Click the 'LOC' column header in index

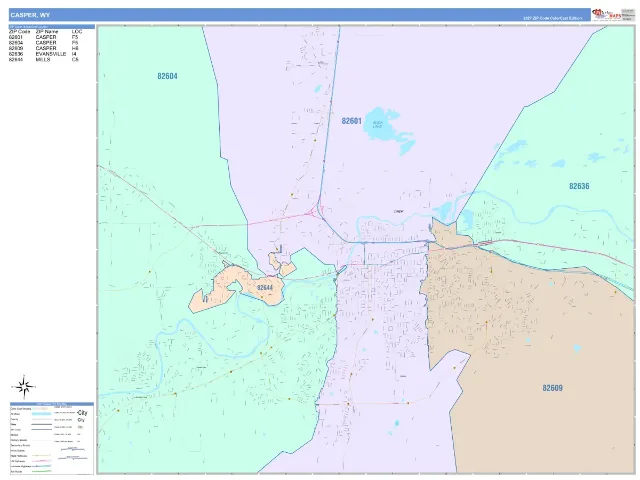pyautogui.click(x=77, y=31)
